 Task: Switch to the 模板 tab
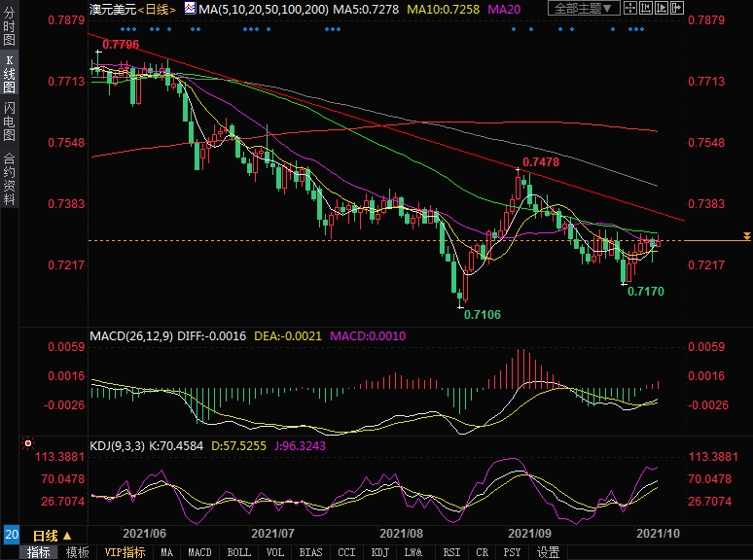(x=78, y=552)
